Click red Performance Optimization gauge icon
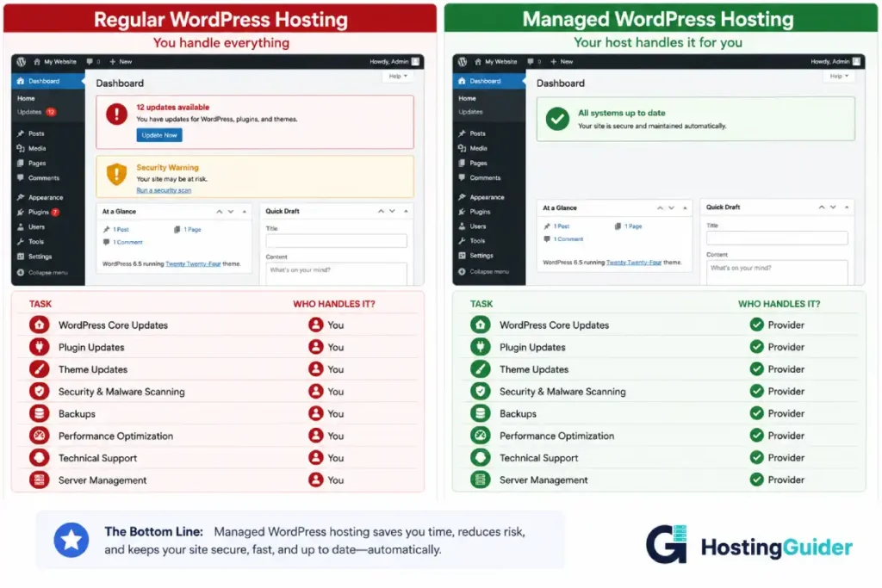The image size is (882, 588). pos(40,436)
